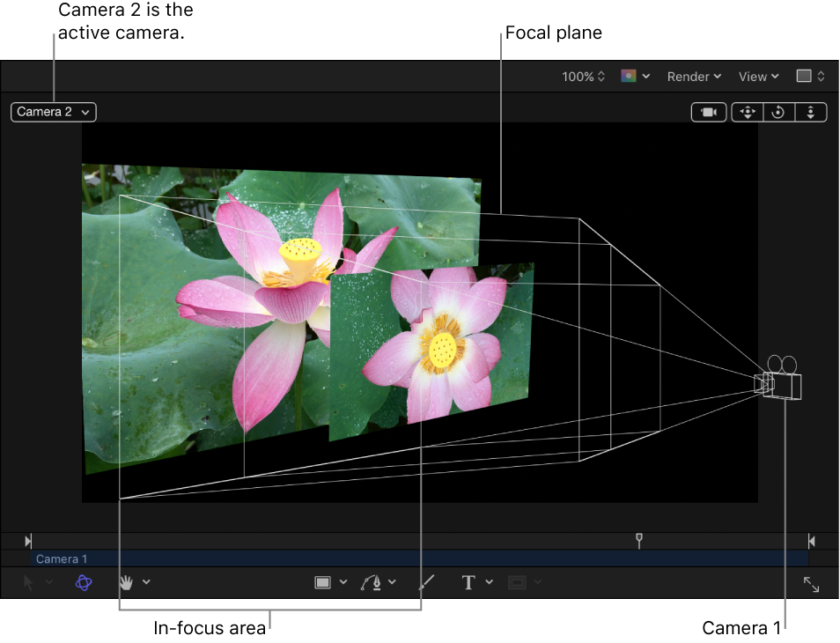Toggle the camcorder scene camera control
This screenshot has height=643, width=840.
pos(709,112)
